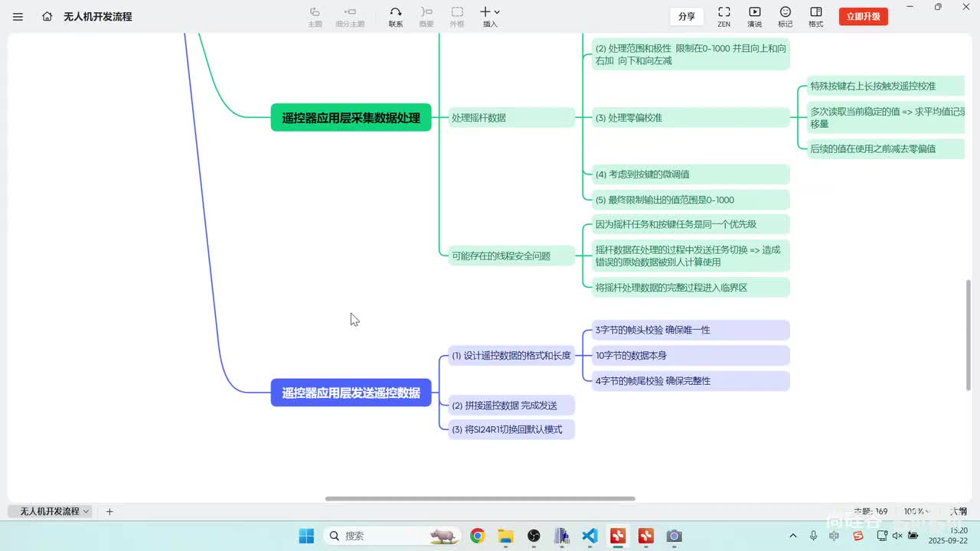Open the camera app taskbar icon
This screenshot has height=551, width=980.
click(x=674, y=536)
